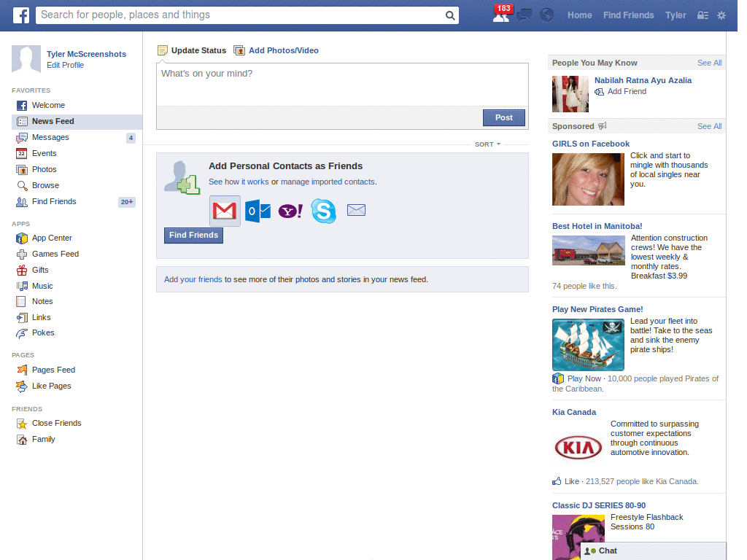Open Best Hotel in Manitoba! ad link
This screenshot has height=560, width=747.
[597, 226]
